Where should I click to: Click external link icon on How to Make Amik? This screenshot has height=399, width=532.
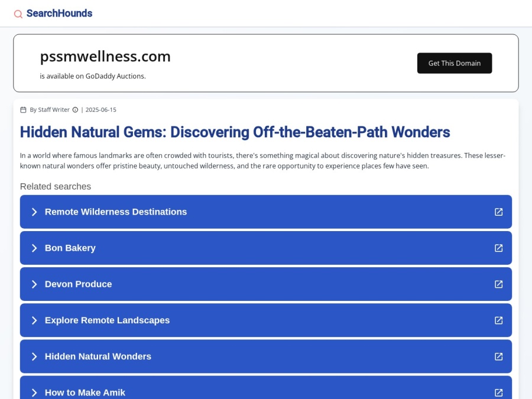(498, 392)
